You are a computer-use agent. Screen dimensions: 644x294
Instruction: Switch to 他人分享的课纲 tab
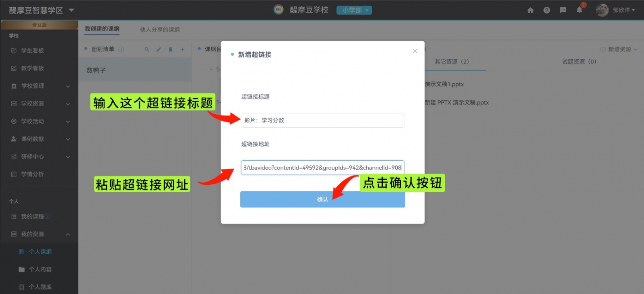[160, 30]
